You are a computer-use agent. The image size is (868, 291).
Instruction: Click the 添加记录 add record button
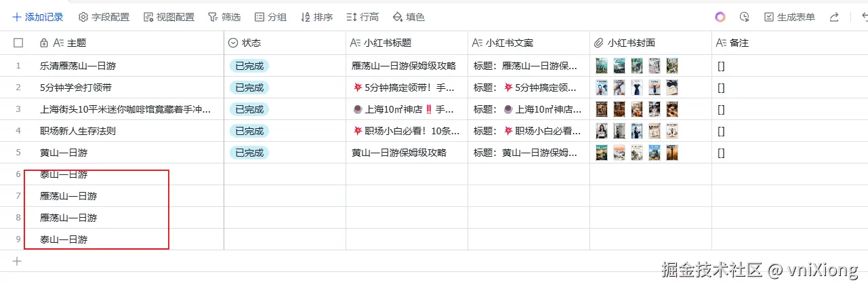pyautogui.click(x=38, y=17)
